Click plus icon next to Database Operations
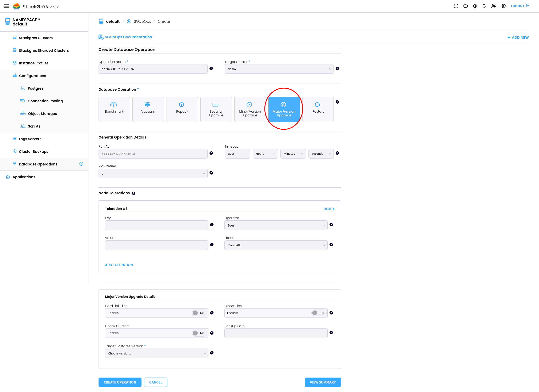539x392 pixels. tap(81, 164)
